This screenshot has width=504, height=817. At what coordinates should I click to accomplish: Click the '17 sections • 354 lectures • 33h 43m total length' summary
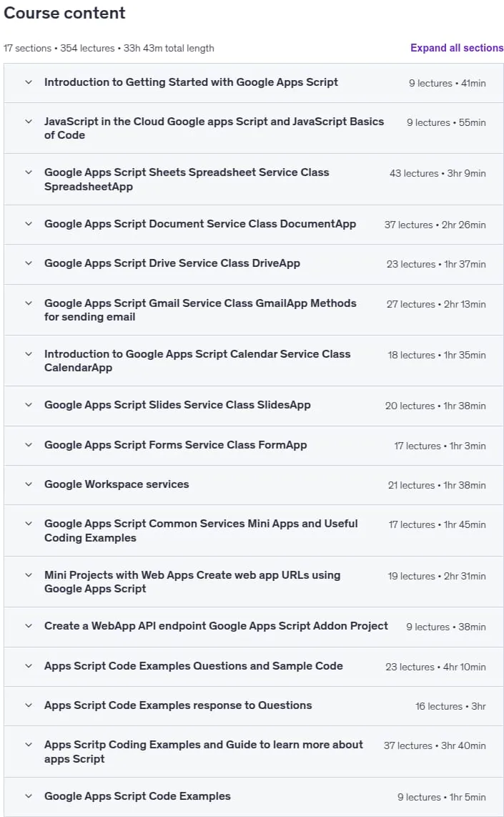click(x=108, y=48)
